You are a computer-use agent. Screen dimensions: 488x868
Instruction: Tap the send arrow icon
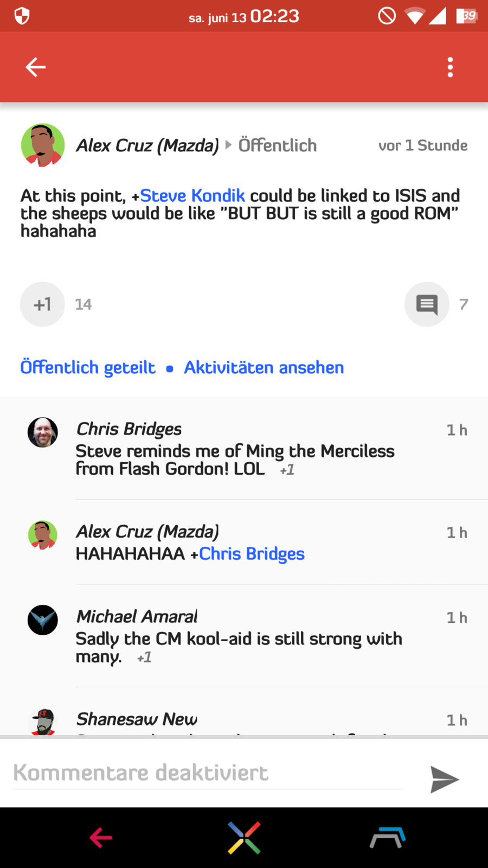pyautogui.click(x=445, y=780)
